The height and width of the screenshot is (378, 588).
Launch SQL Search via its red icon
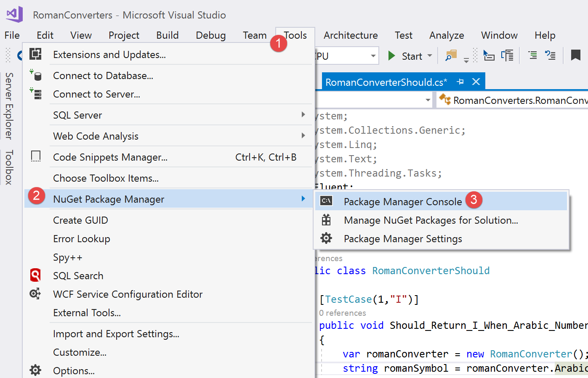pos(36,275)
